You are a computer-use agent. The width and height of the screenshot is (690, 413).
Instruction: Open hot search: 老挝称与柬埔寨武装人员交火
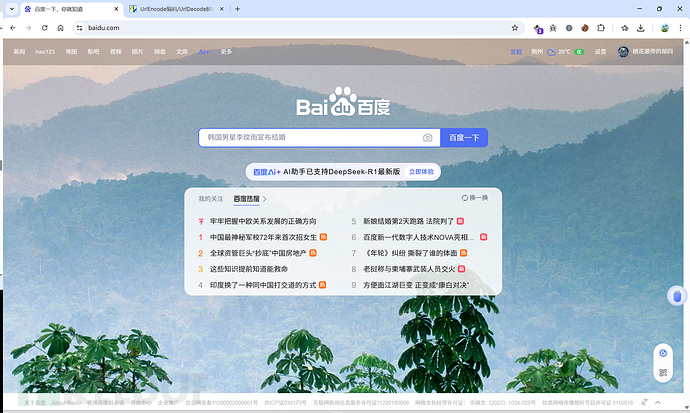pyautogui.click(x=409, y=269)
